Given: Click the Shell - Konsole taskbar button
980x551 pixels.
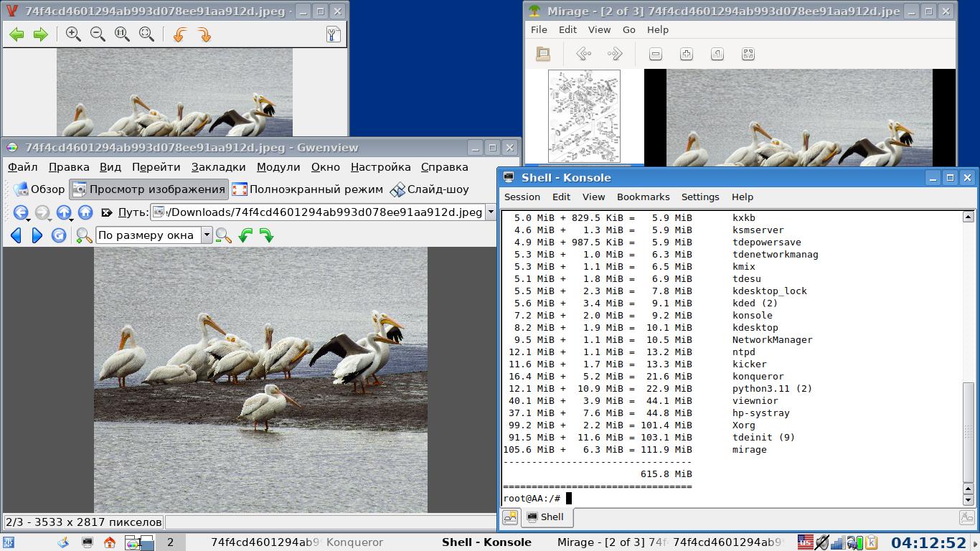Looking at the screenshot, I should point(486,542).
